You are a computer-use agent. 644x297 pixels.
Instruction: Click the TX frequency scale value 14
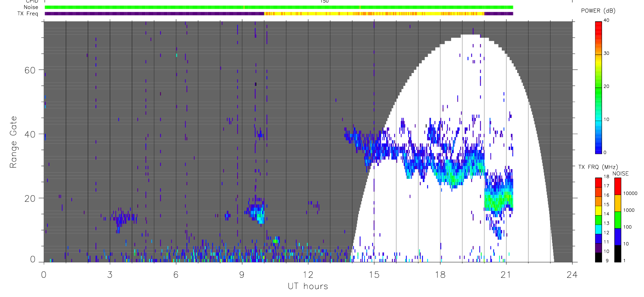606,214
